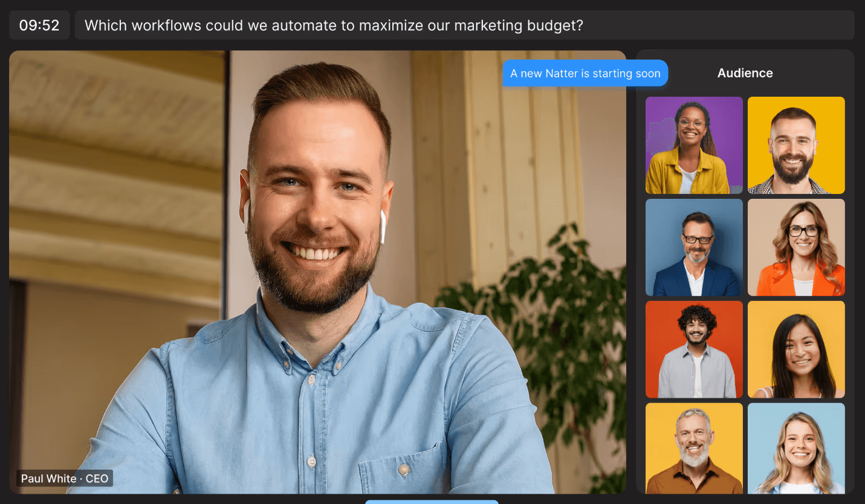865x504 pixels.
Task: Select the woman in orange blazer with glasses
Action: tap(795, 247)
